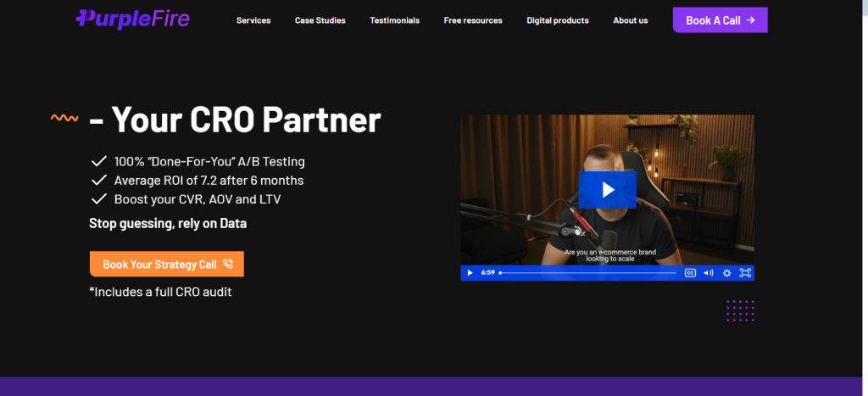The image size is (868, 396).
Task: Go to Case Studies page
Action: pos(320,20)
